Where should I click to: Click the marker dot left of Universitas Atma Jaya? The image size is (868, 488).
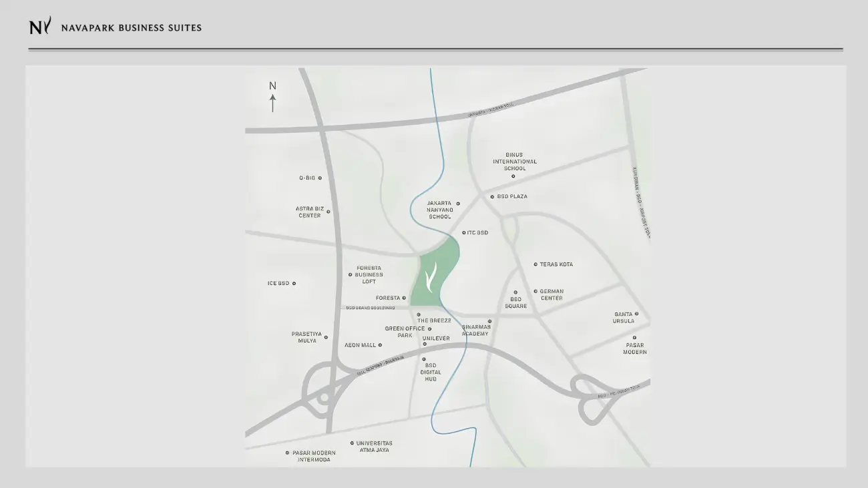[x=352, y=443]
